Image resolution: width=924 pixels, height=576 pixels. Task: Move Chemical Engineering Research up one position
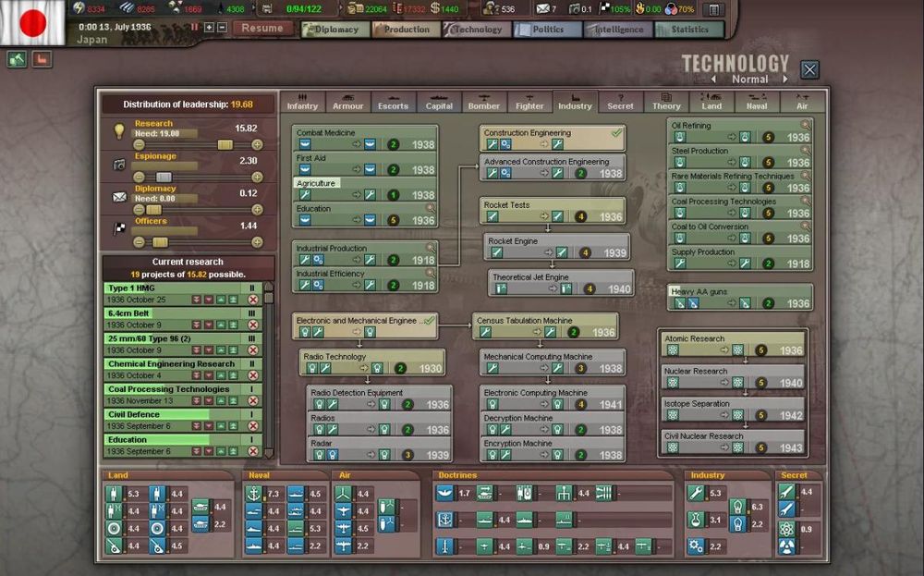[x=221, y=375]
